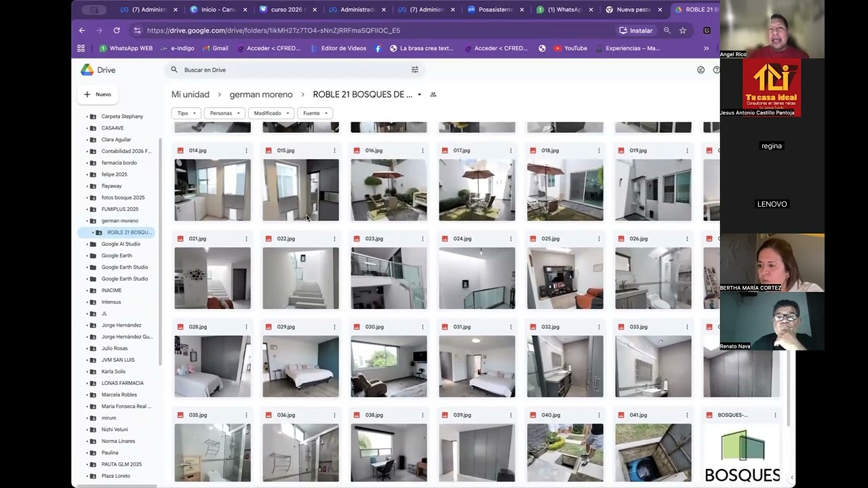Open advanced search filter options
This screenshot has width=868, height=488.
pos(415,70)
